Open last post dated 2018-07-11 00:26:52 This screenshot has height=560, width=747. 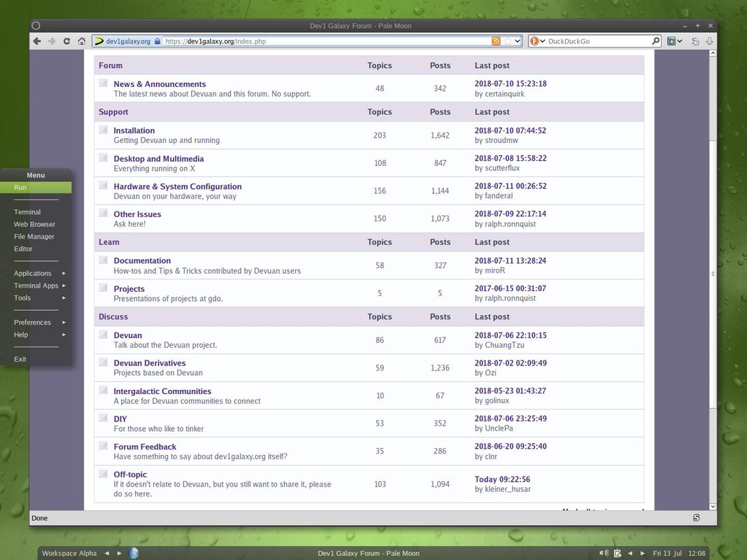[x=510, y=185]
